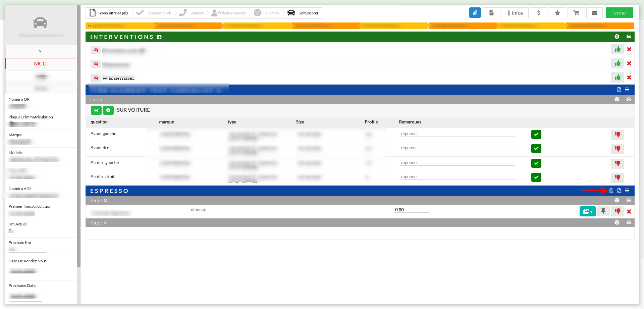644x309 pixels.
Task: Approve second intervention with thumbs up
Action: (x=618, y=63)
